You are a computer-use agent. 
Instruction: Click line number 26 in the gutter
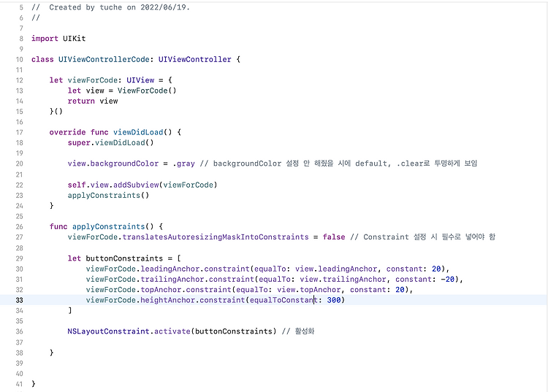20,227
